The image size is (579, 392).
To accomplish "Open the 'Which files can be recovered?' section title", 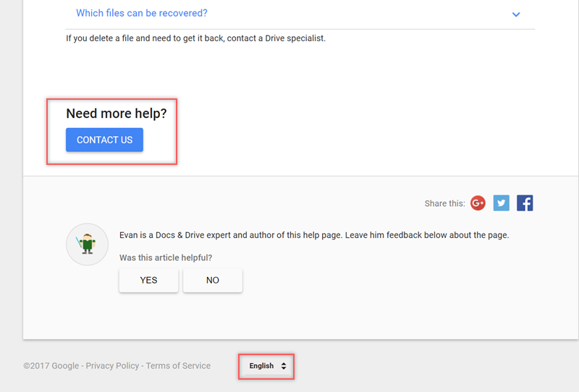I will tap(142, 13).
